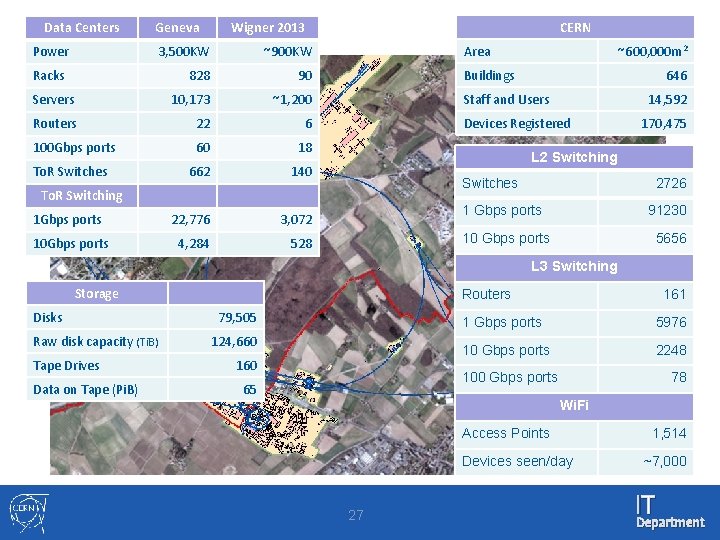Click the Raw disk capacity (TiB) label
The width and height of the screenshot is (720, 540).
tap(96, 342)
